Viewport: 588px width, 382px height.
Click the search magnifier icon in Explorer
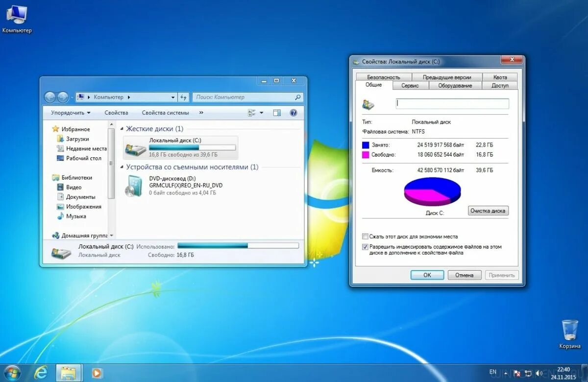pyautogui.click(x=298, y=97)
